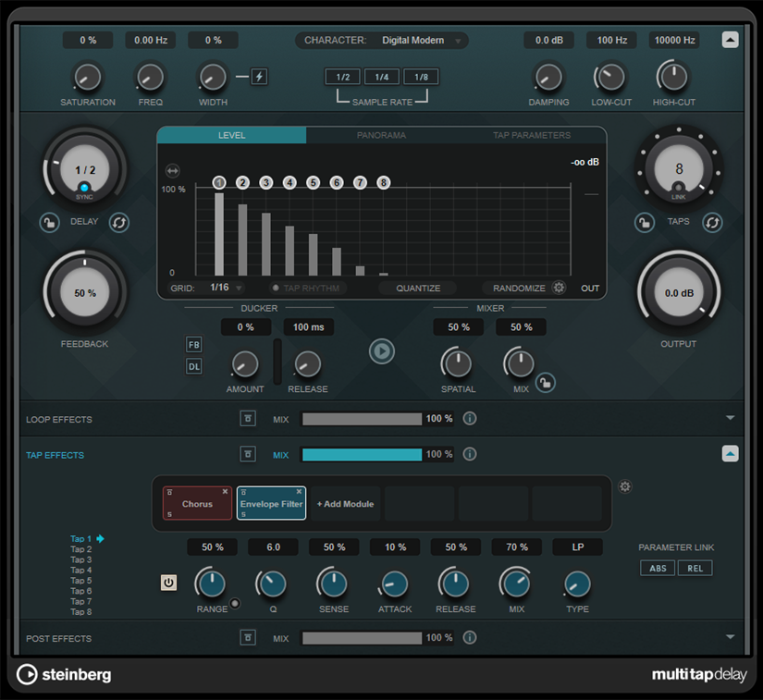
Task: Click the play preview button in center
Action: click(381, 351)
